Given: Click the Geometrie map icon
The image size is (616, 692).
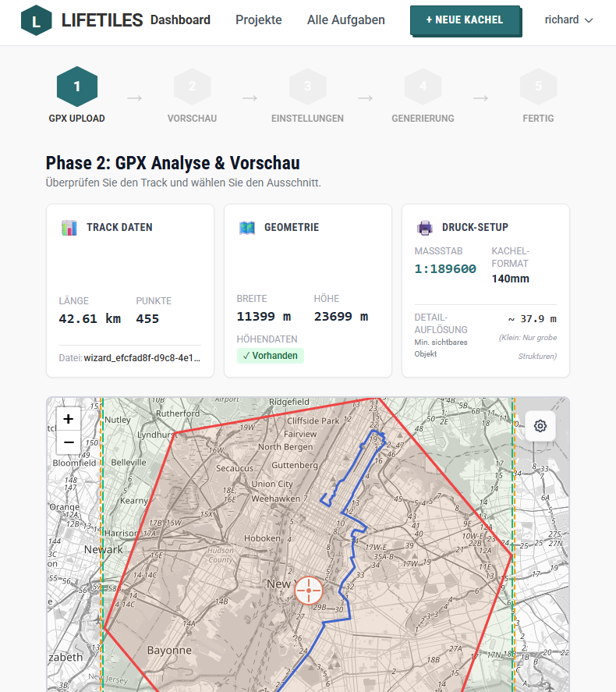Looking at the screenshot, I should tap(247, 228).
